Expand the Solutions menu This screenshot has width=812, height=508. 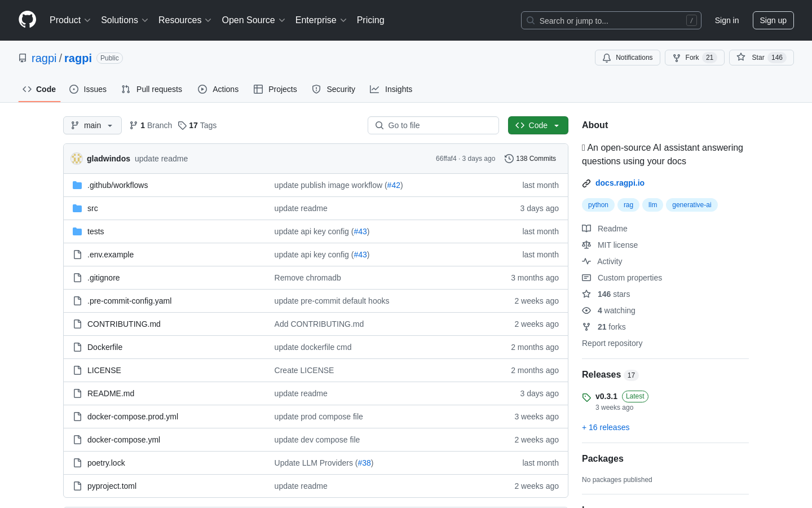click(125, 20)
